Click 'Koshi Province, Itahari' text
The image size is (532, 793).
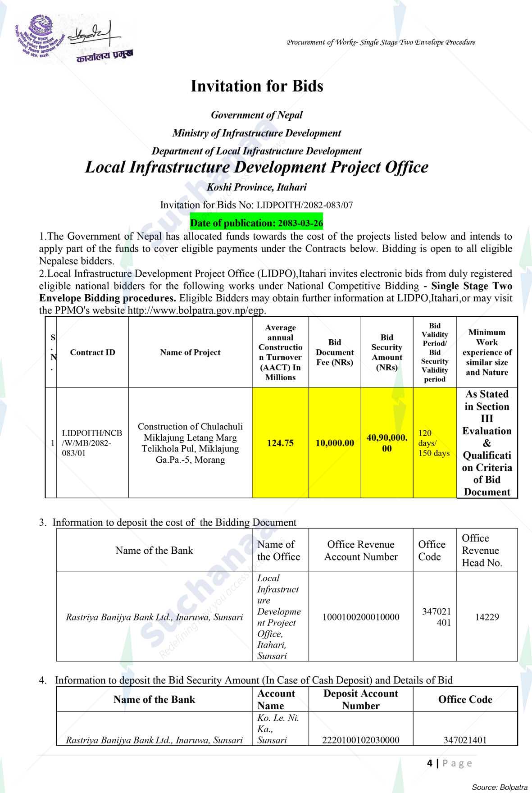click(x=257, y=187)
